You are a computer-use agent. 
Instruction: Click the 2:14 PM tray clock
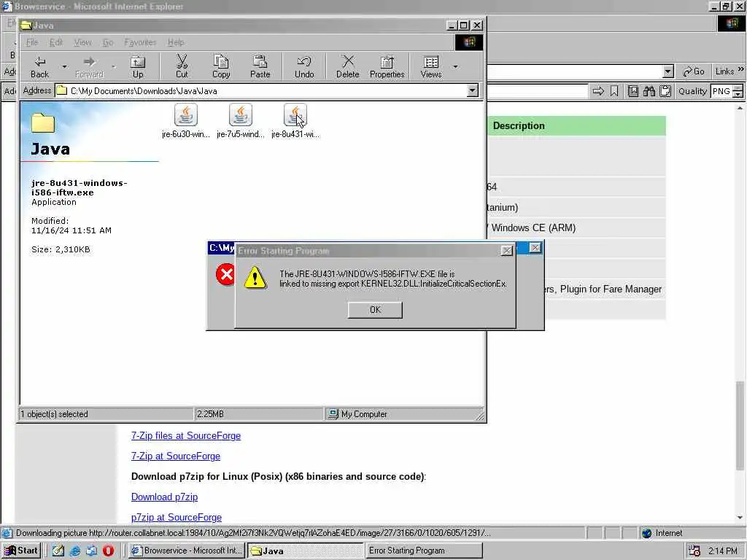click(723, 551)
